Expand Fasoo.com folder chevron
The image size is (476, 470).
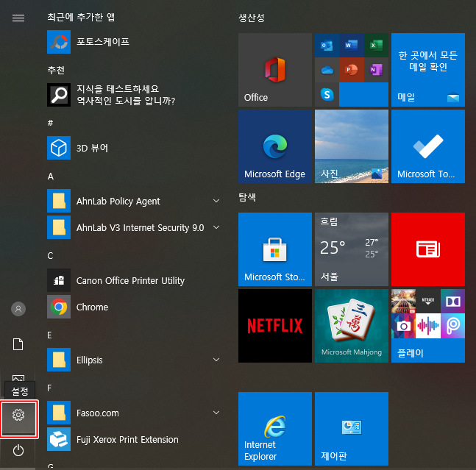[x=216, y=413]
